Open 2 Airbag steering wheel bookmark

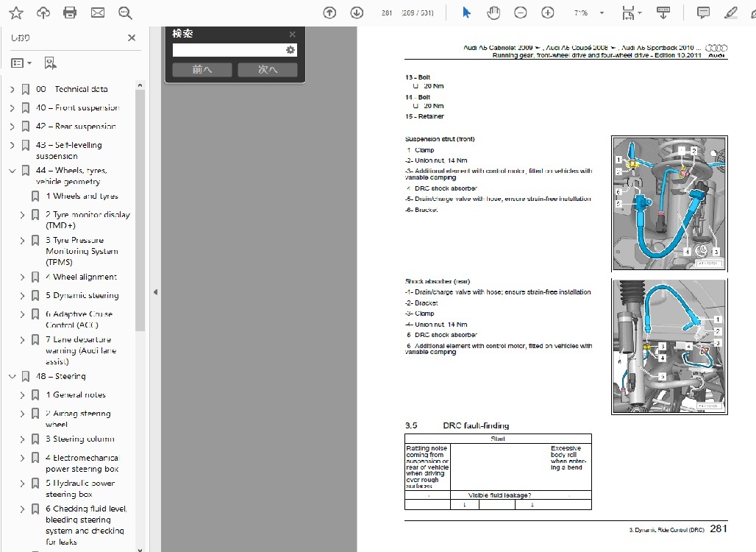(x=78, y=419)
